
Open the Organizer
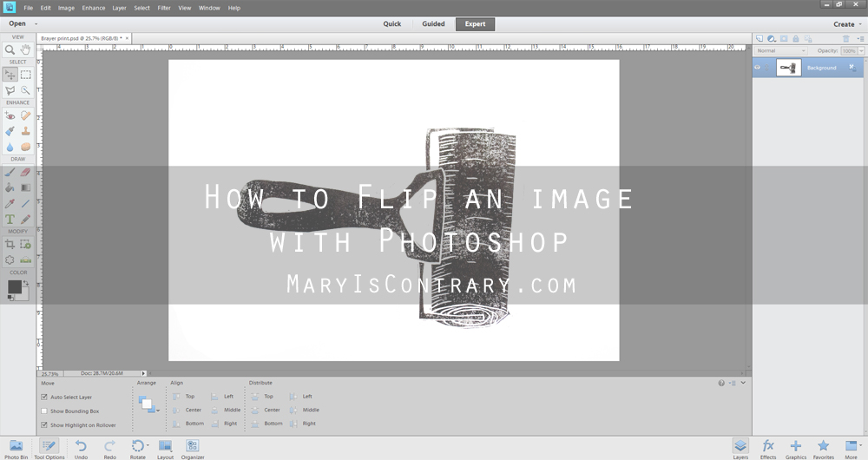coord(192,449)
